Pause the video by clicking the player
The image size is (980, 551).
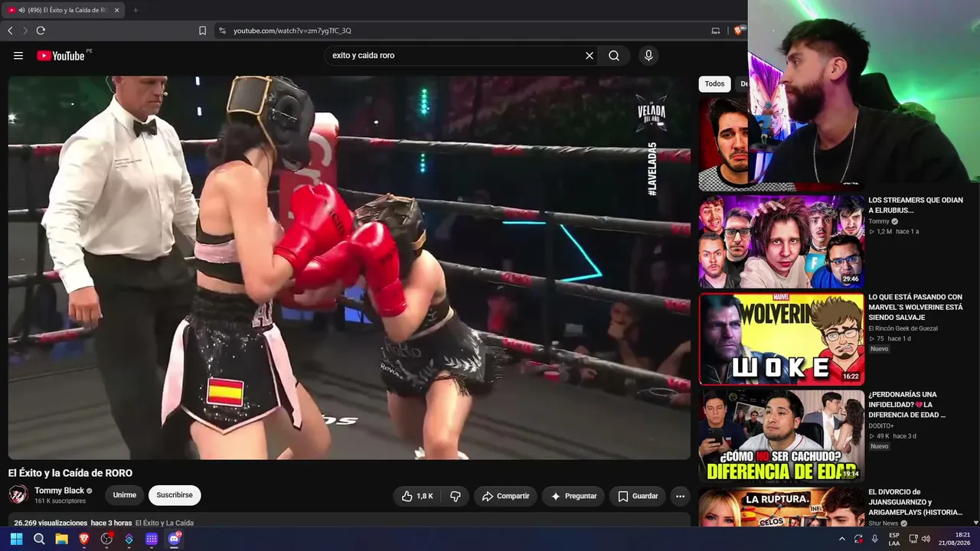[349, 267]
